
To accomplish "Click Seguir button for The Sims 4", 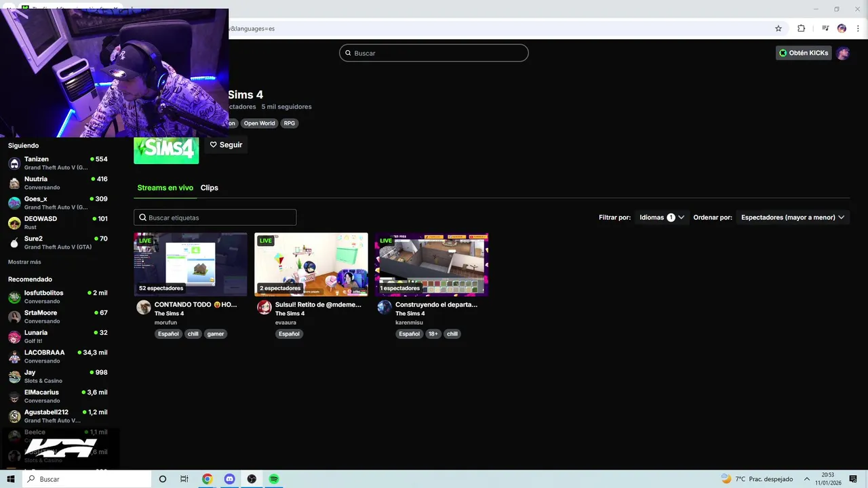I will [x=226, y=144].
